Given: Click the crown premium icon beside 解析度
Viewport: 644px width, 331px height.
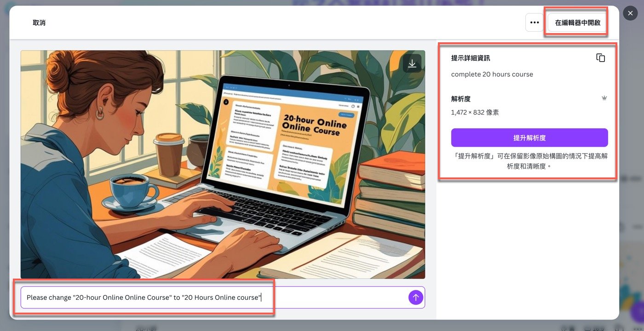Looking at the screenshot, I should (604, 98).
